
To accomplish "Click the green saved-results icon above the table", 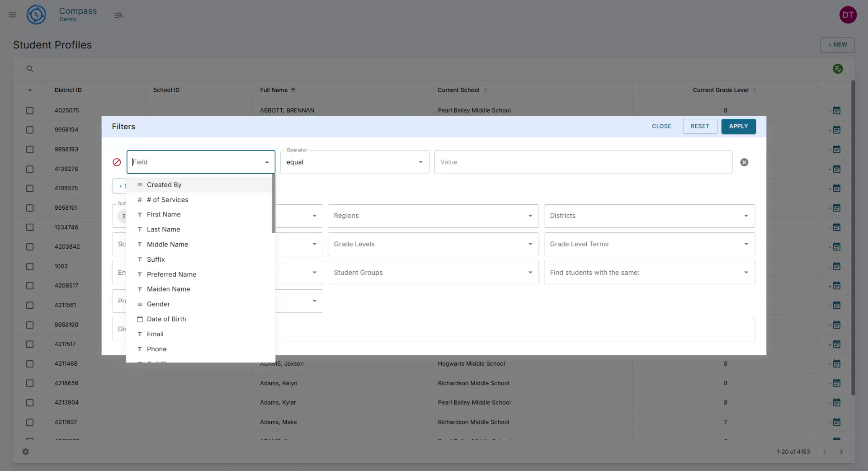I will tap(838, 69).
